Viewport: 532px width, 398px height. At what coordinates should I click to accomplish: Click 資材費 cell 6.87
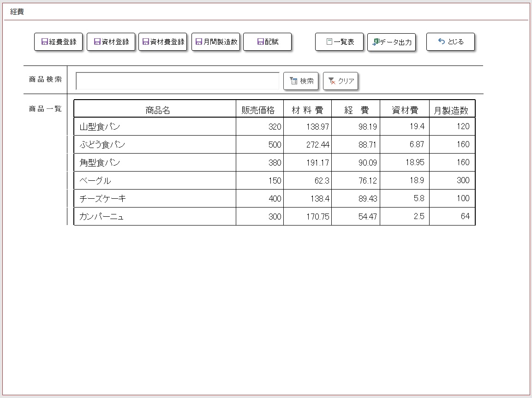pos(405,144)
